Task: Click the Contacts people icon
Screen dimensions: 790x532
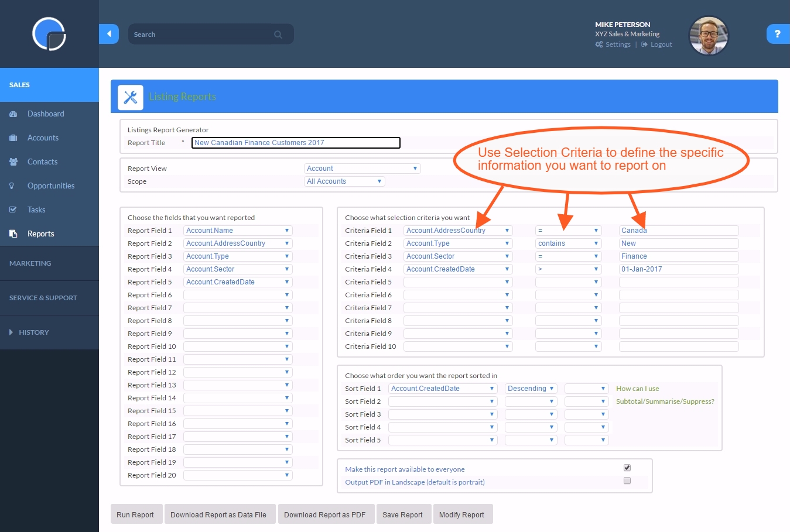Action: [x=13, y=162]
